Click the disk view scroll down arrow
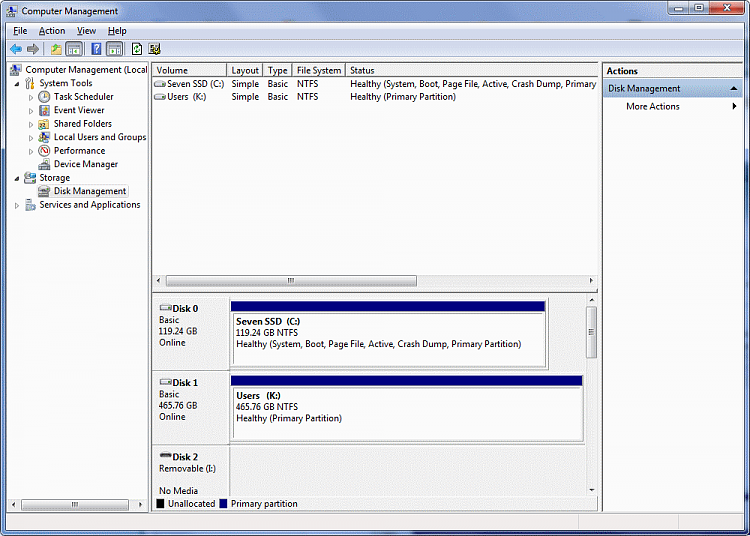750x536 pixels. pyautogui.click(x=592, y=490)
